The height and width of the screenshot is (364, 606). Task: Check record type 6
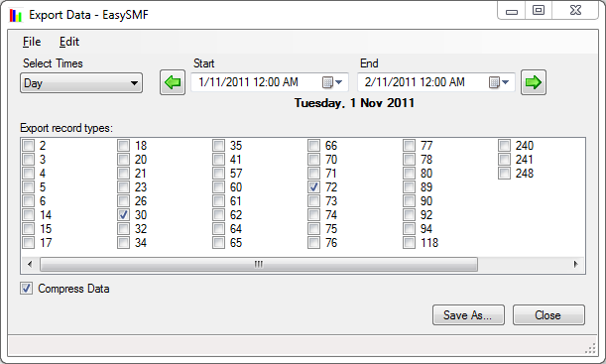(x=28, y=201)
